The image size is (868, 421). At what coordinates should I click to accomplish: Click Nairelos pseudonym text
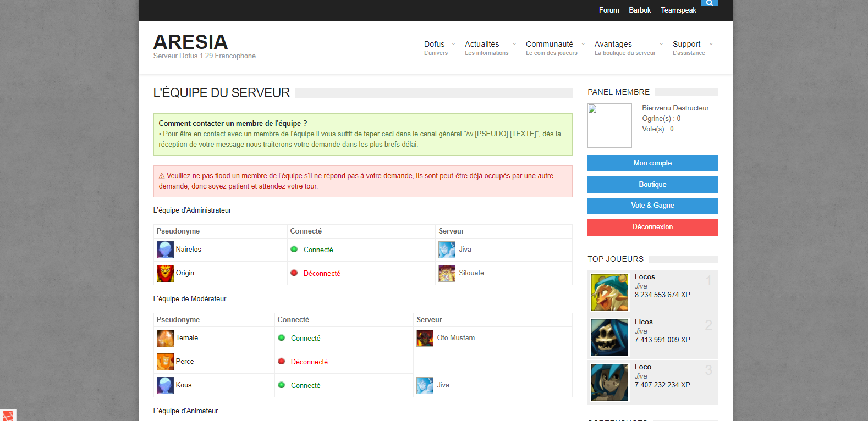(x=189, y=250)
